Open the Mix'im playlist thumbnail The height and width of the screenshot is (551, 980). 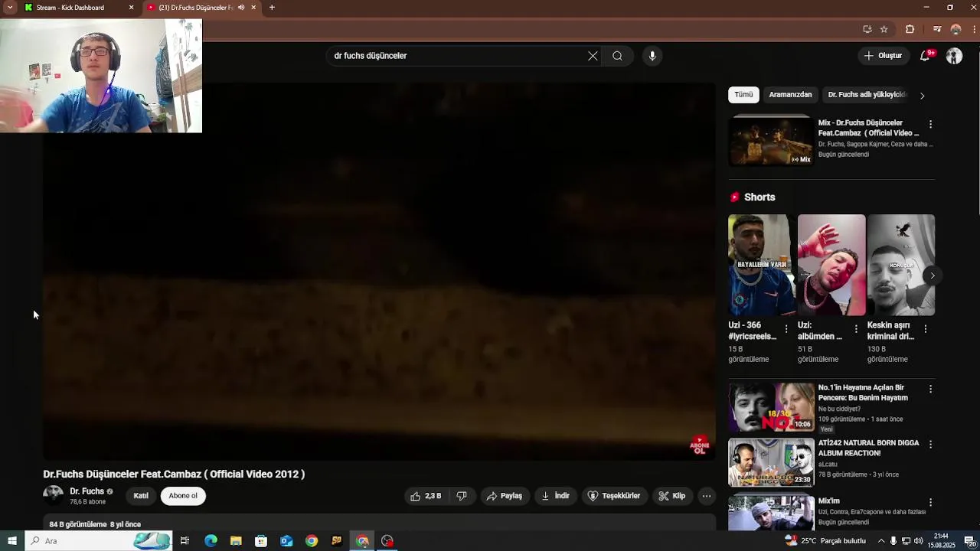coord(771,513)
